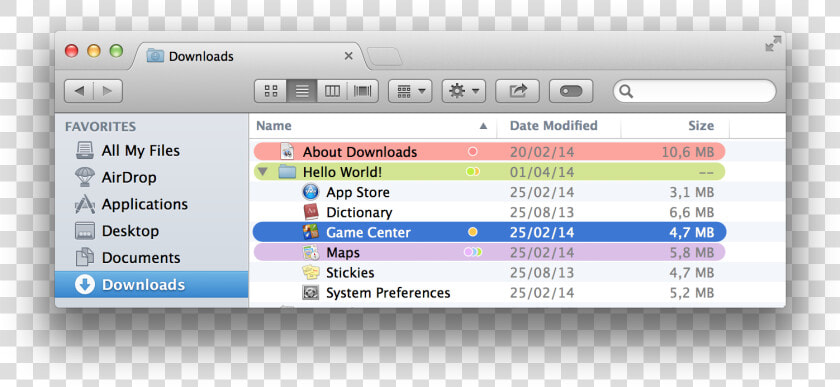The width and height of the screenshot is (840, 387).
Task: Click the AirDrop parachute icon
Action: 85,177
